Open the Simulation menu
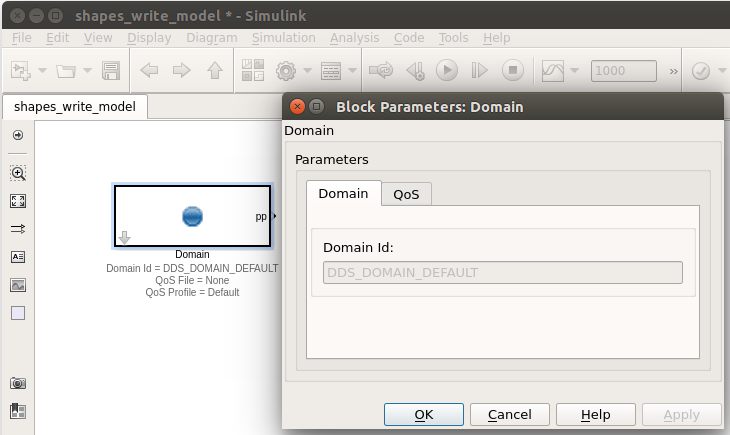Image resolution: width=730 pixels, height=435 pixels. click(284, 38)
